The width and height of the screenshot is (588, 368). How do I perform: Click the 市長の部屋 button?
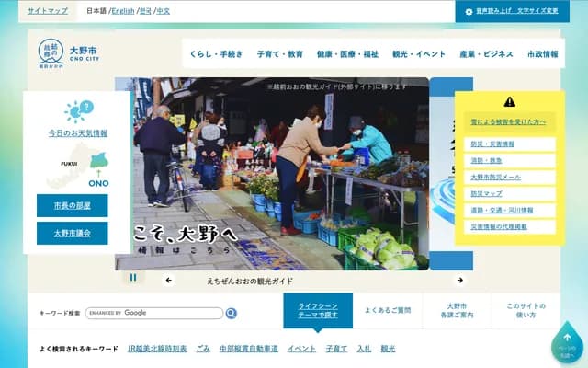(x=72, y=205)
